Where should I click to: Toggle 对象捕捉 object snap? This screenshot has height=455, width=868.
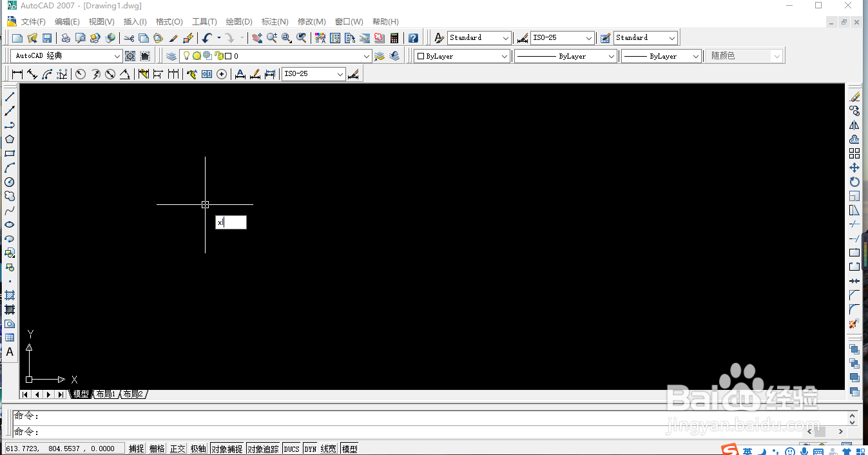pos(227,449)
